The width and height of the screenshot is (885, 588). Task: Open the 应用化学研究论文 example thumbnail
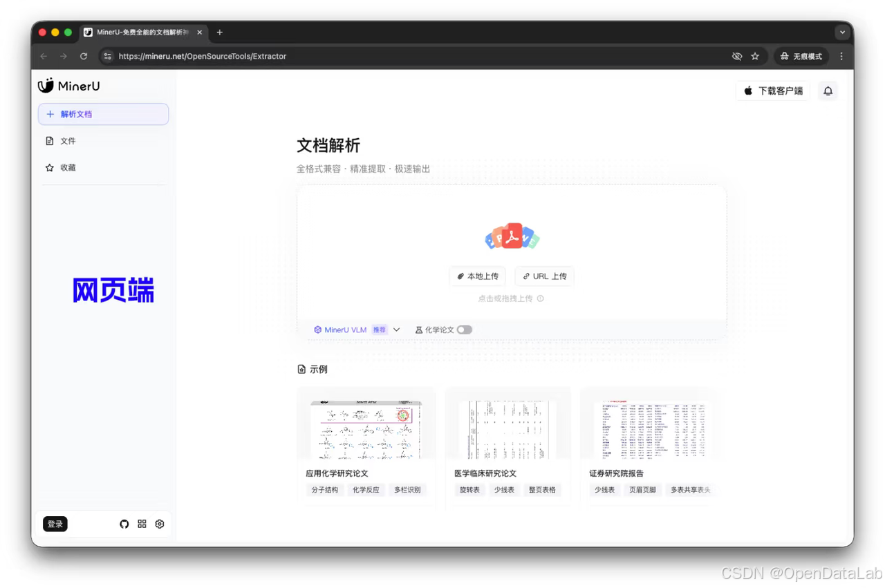(366, 429)
